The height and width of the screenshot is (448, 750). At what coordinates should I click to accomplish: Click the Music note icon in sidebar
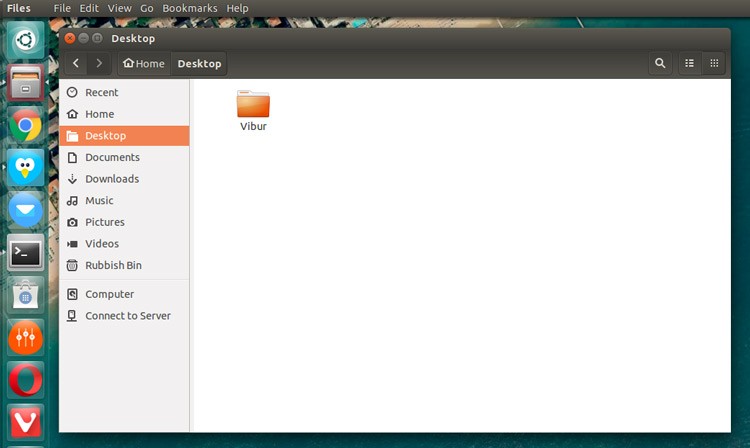tap(72, 200)
